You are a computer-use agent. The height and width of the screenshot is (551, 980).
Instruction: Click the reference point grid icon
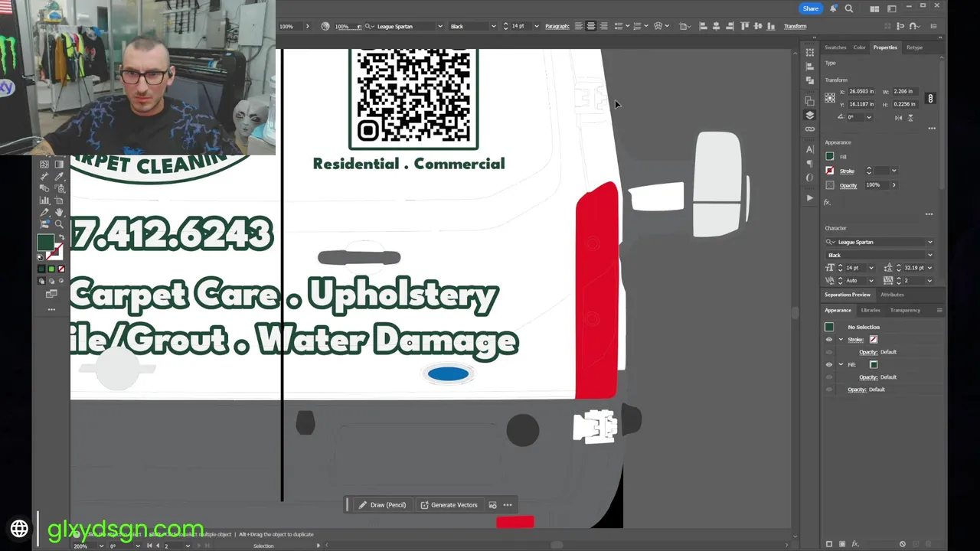click(x=830, y=98)
